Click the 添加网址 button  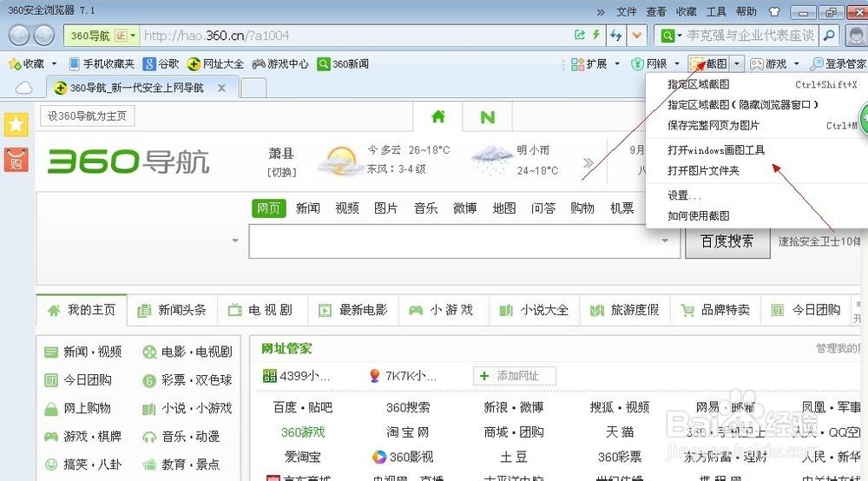[x=514, y=376]
